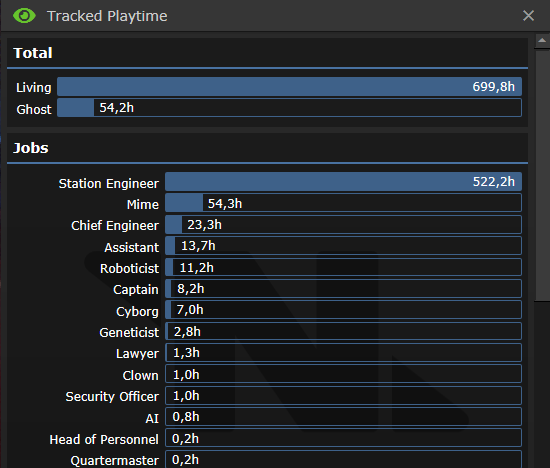
Task: Click the Head of Personnel label
Action: pos(104,439)
